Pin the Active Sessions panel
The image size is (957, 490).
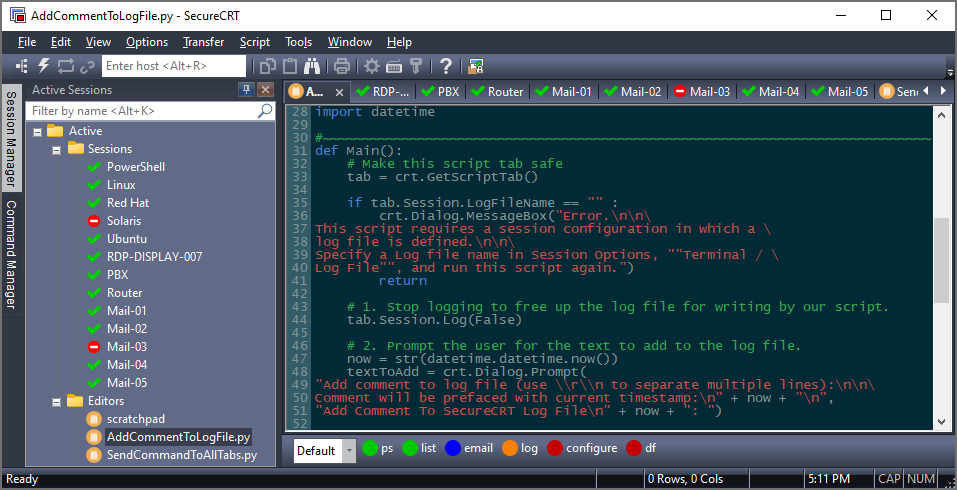click(x=246, y=90)
